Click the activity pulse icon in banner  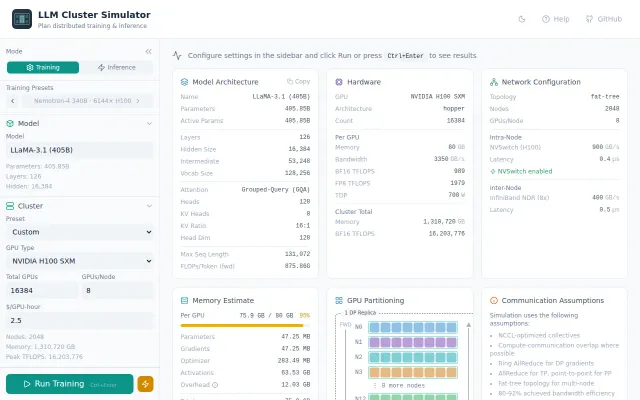click(177, 56)
